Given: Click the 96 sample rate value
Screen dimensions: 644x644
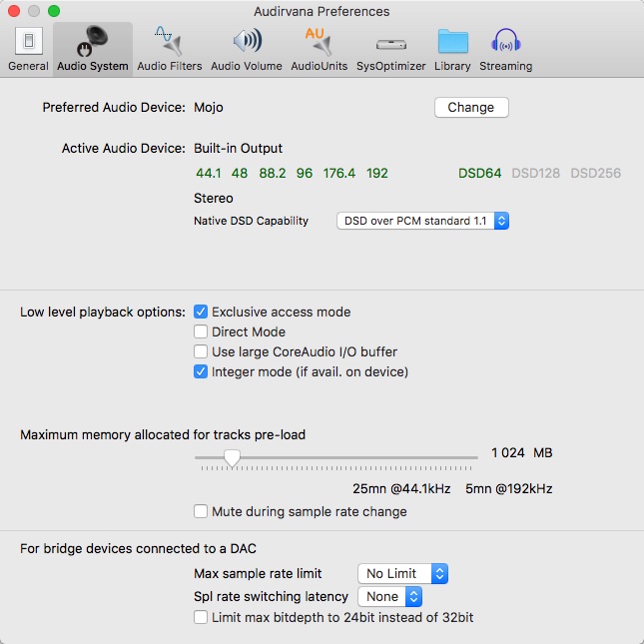Looking at the screenshot, I should click(305, 174).
